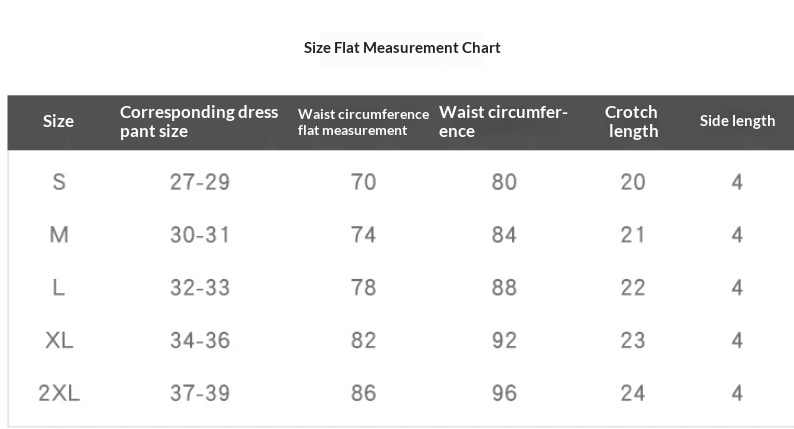
Task: Click the L size row label
Action: [x=59, y=288]
